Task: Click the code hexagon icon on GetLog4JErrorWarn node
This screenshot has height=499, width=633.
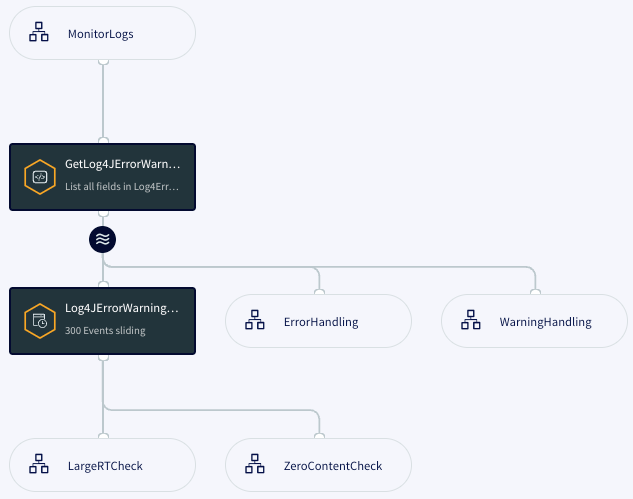Action: pyautogui.click(x=39, y=176)
